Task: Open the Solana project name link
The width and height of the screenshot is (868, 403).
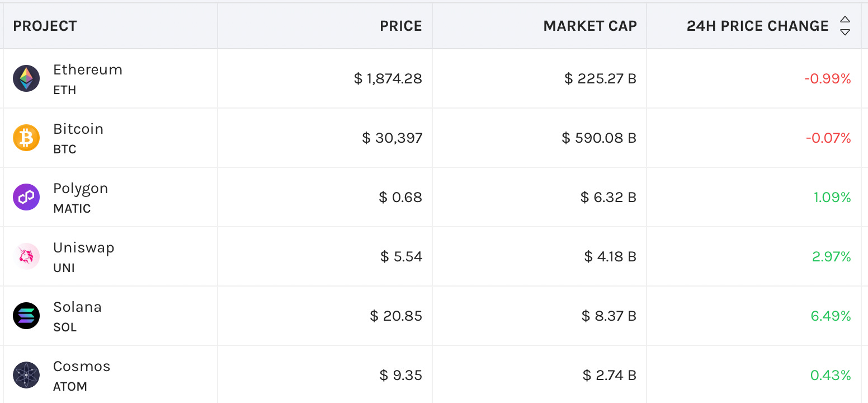Action: coord(77,307)
